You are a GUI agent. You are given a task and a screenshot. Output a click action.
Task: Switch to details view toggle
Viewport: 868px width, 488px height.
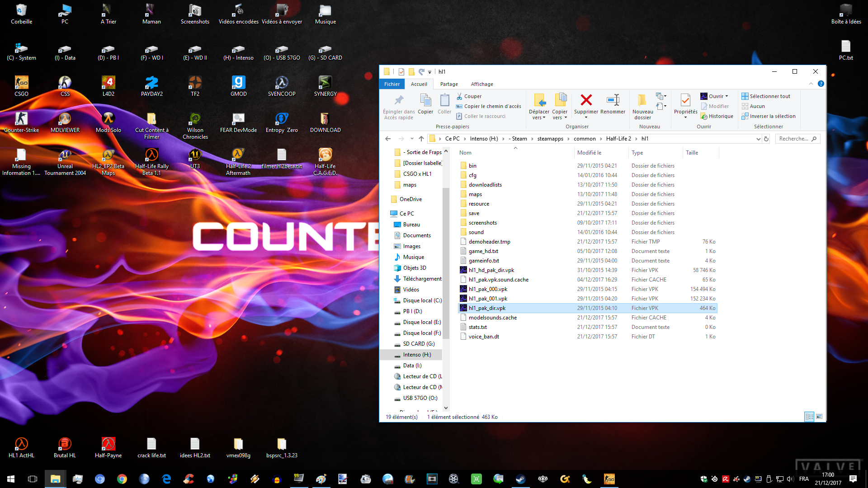tap(809, 417)
